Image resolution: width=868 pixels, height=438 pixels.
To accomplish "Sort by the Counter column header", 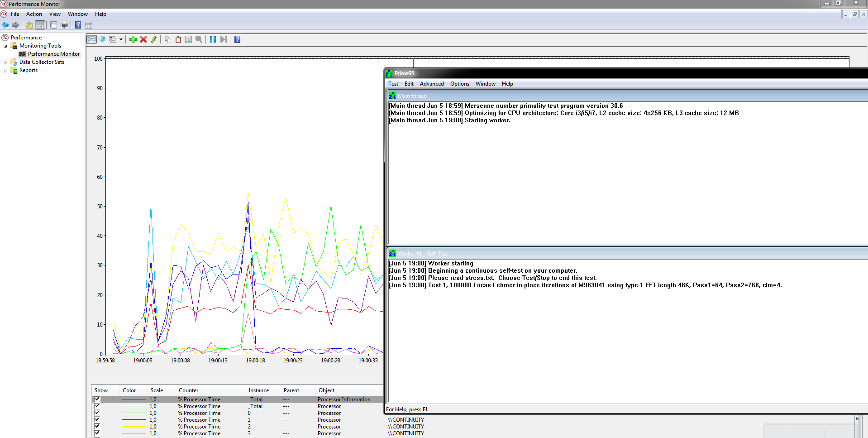I will 188,390.
